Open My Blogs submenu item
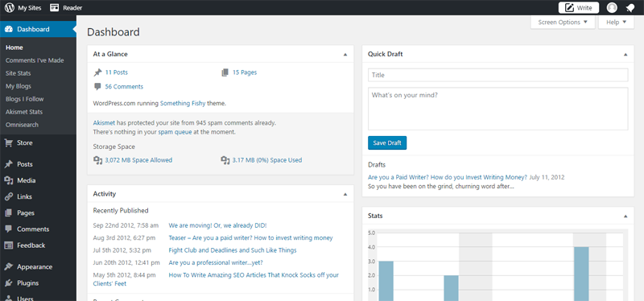This screenshot has width=644, height=301. pos(18,86)
